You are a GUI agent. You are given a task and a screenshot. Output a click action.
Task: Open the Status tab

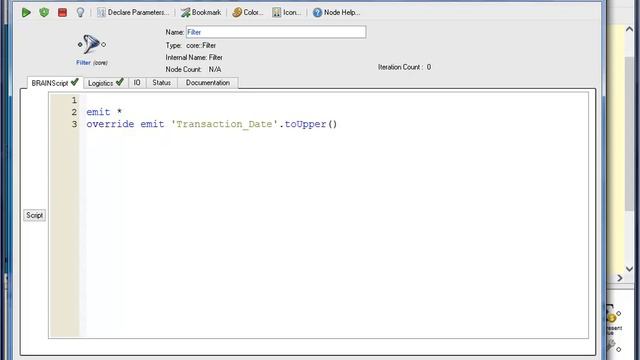tap(162, 83)
